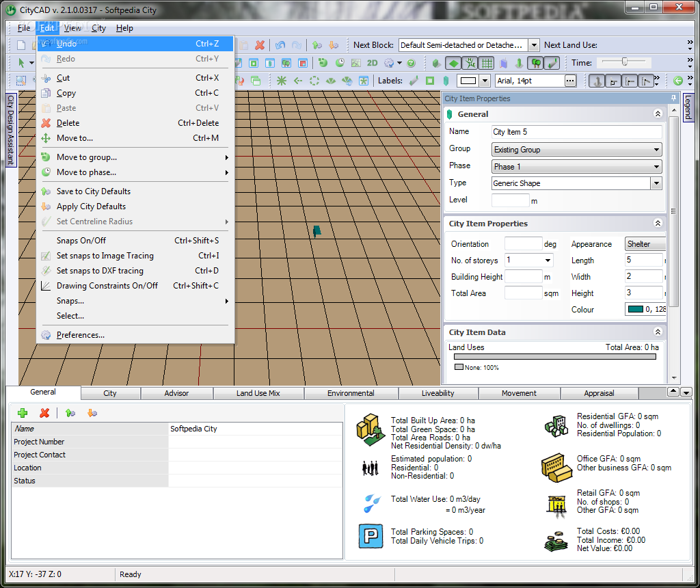
Task: Choose Copy from Edit menu
Action: 135,93
